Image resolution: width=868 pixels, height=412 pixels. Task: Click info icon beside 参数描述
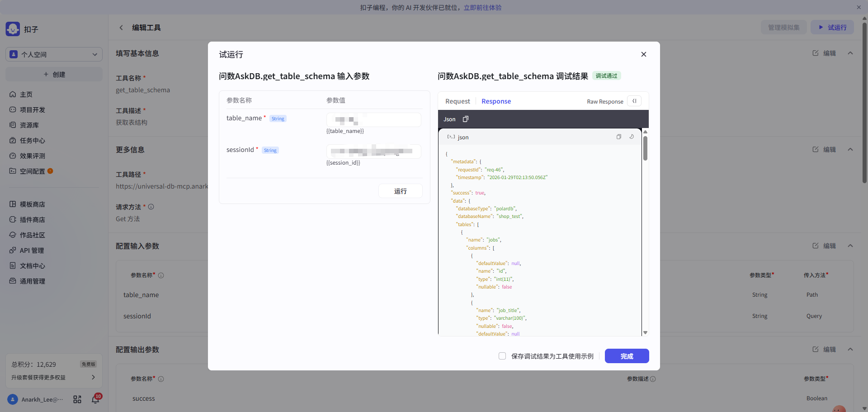[x=653, y=379]
